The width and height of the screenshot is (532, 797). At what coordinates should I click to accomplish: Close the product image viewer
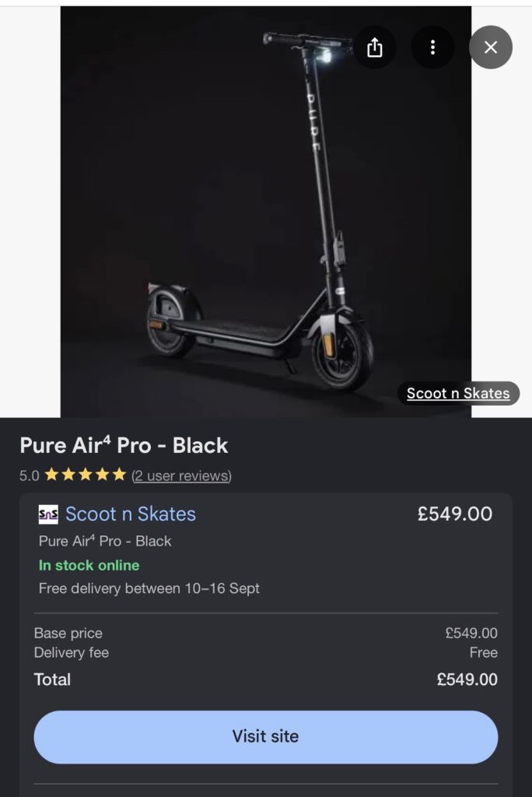[x=490, y=47]
